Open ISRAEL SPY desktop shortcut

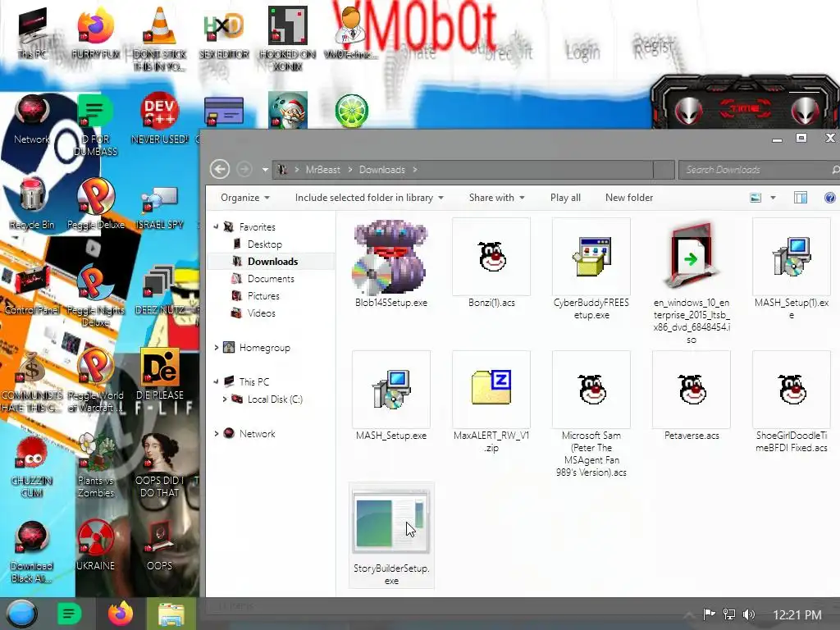pos(160,208)
